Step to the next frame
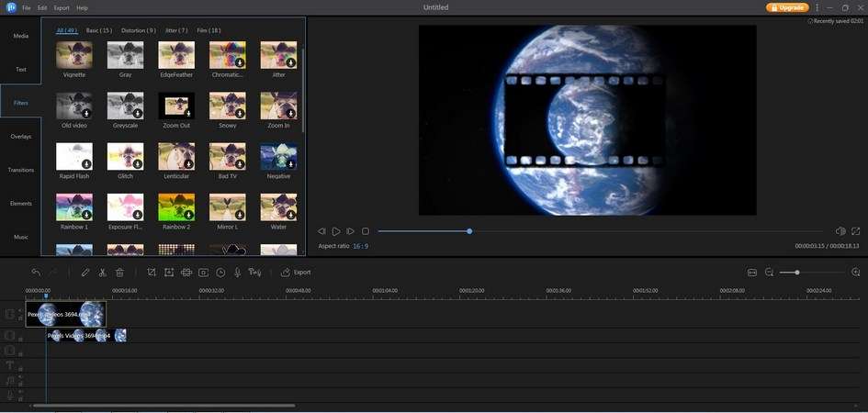 (350, 231)
